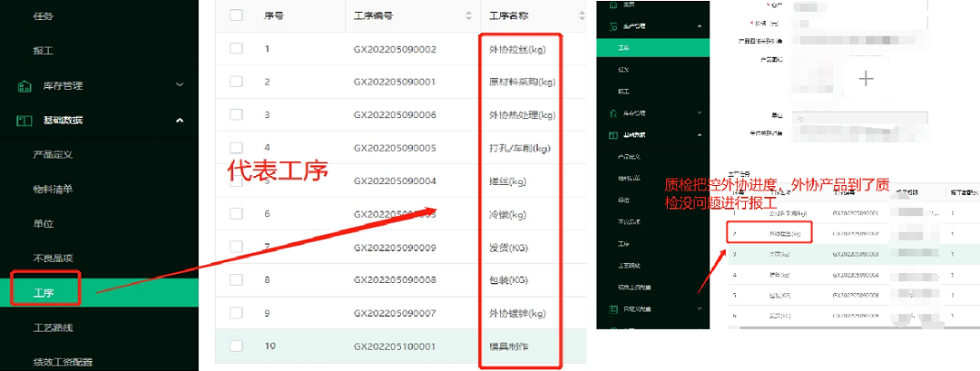The height and width of the screenshot is (371, 980).
Task: Check the box for row 外协热处理(kg)
Action: point(236,114)
